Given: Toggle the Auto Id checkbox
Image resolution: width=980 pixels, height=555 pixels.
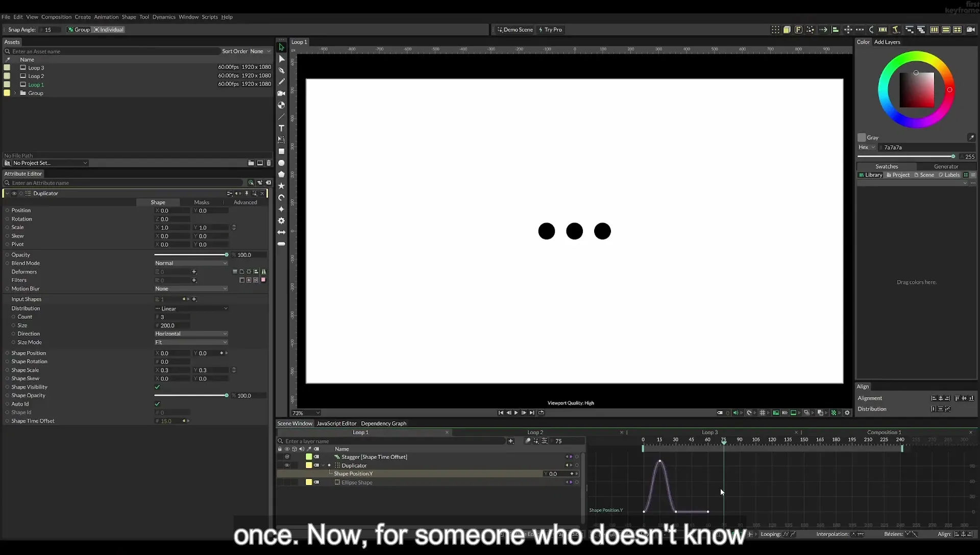Looking at the screenshot, I should point(157,404).
